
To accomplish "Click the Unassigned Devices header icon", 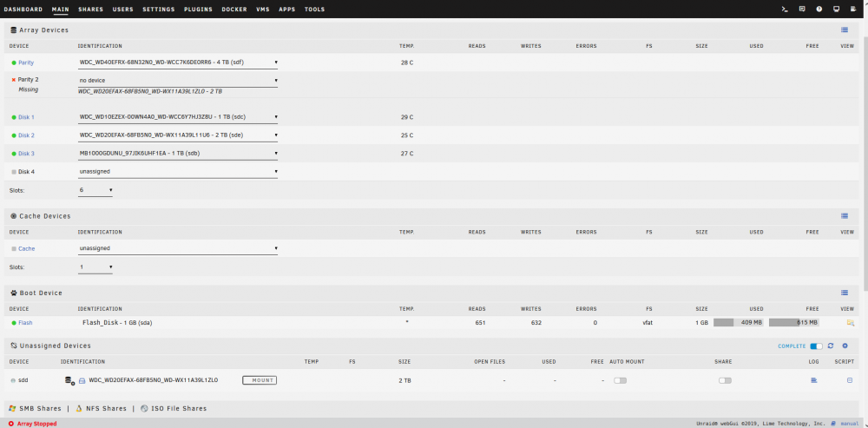I will pyautogui.click(x=13, y=346).
